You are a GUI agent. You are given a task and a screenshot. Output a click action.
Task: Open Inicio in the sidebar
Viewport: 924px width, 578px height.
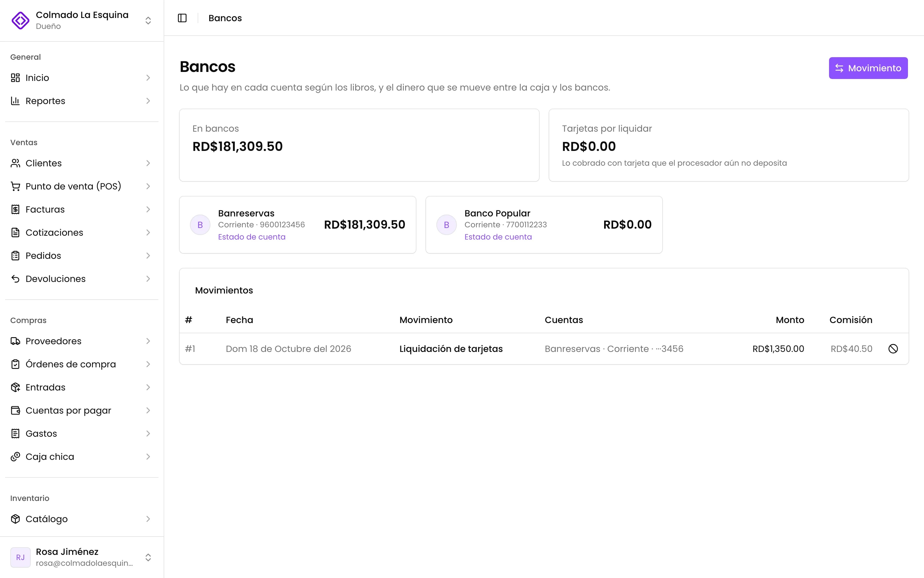click(82, 78)
